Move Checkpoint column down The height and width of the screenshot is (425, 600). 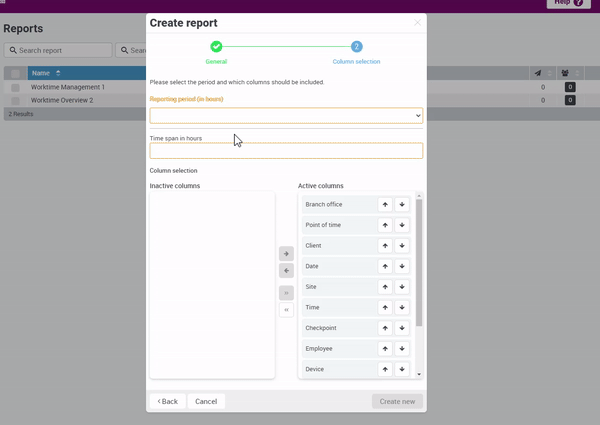click(401, 328)
